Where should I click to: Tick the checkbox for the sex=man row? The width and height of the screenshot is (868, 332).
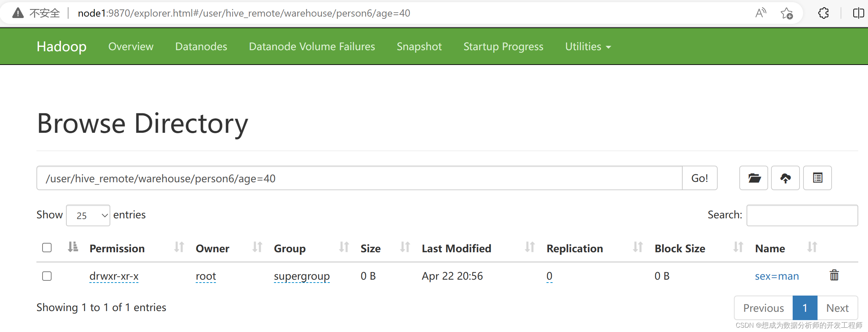coord(47,276)
